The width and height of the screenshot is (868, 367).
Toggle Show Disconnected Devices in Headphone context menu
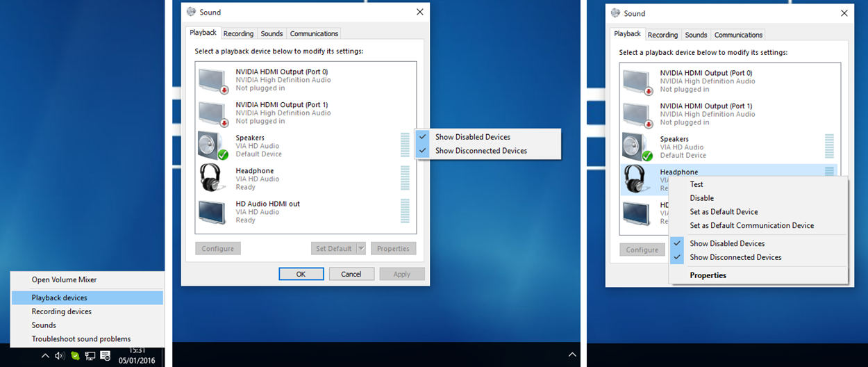(758, 257)
